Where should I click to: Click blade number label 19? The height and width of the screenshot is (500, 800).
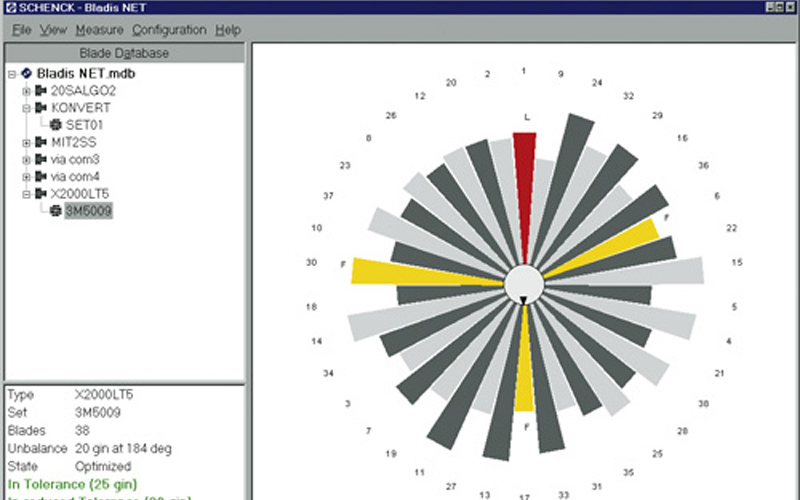(x=391, y=454)
